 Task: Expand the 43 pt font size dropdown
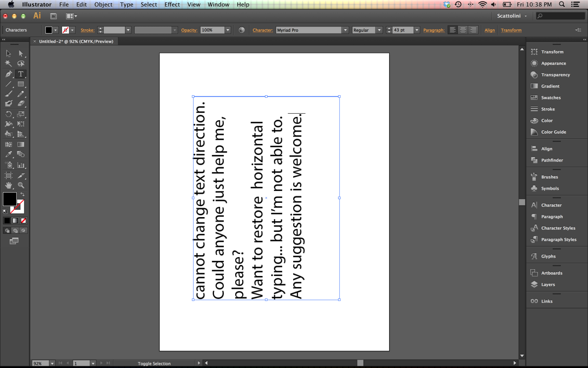(x=417, y=30)
